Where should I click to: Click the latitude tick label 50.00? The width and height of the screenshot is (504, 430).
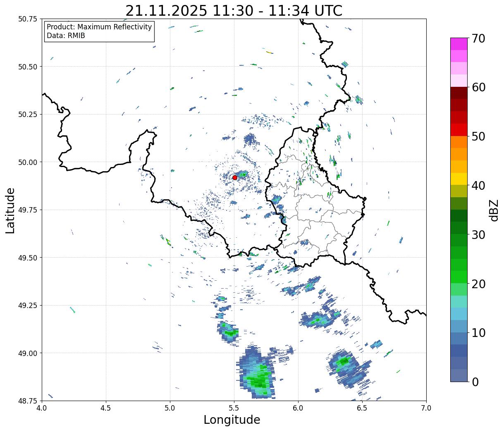(28, 162)
